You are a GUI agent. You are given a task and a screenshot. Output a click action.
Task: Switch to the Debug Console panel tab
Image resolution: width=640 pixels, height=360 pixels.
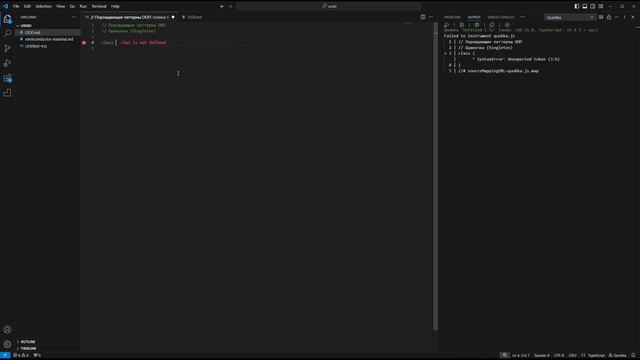pos(501,17)
